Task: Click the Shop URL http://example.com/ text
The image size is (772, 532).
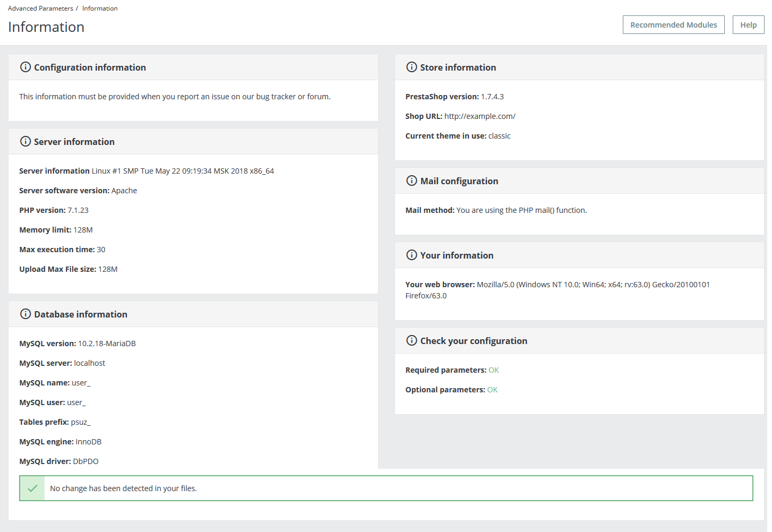Action: (479, 116)
